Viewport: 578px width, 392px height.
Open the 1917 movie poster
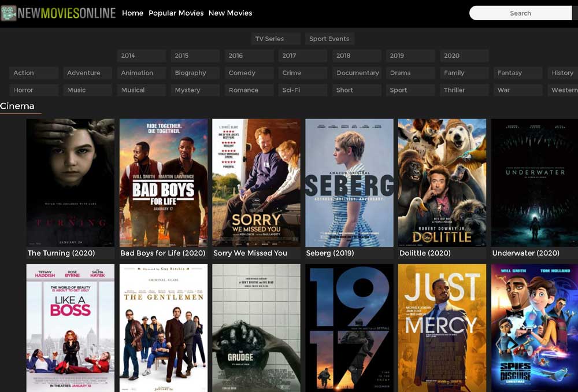(x=350, y=328)
